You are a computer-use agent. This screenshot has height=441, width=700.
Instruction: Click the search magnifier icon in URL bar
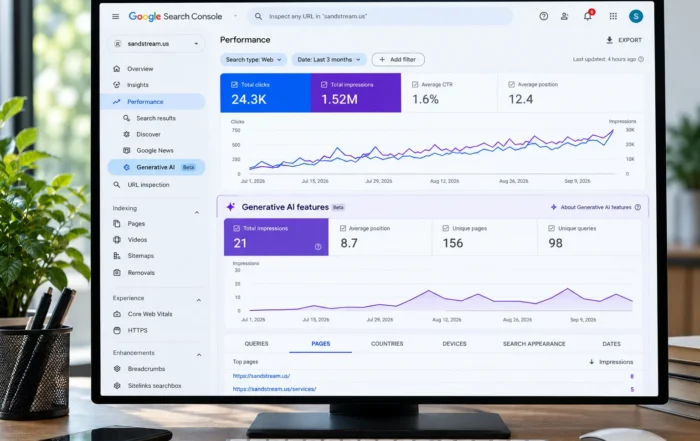coord(258,17)
